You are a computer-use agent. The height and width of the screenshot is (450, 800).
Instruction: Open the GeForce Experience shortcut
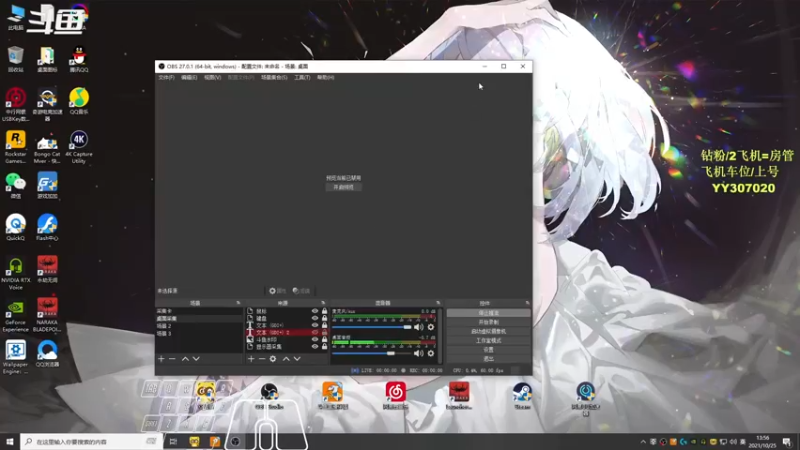coord(15,316)
